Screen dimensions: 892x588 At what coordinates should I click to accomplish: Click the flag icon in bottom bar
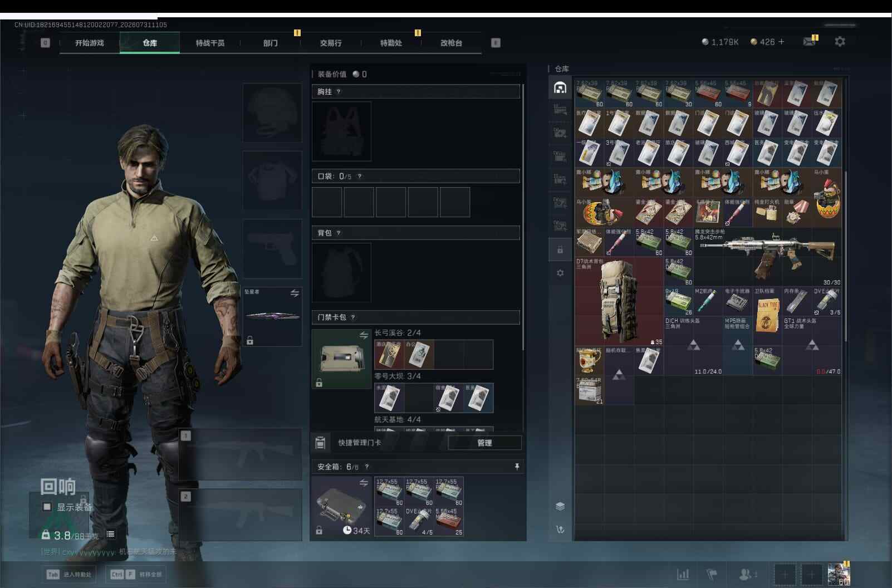click(x=712, y=574)
